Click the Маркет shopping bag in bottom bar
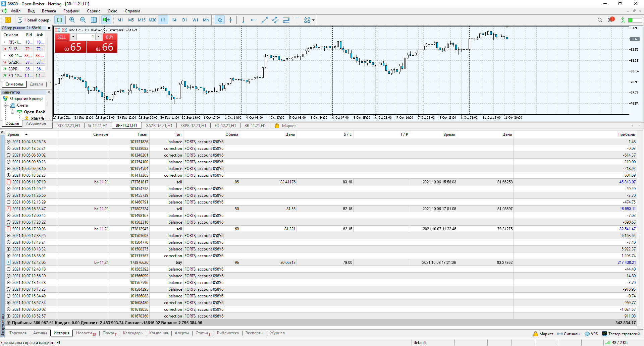The width and height of the screenshot is (644, 346). [543, 334]
